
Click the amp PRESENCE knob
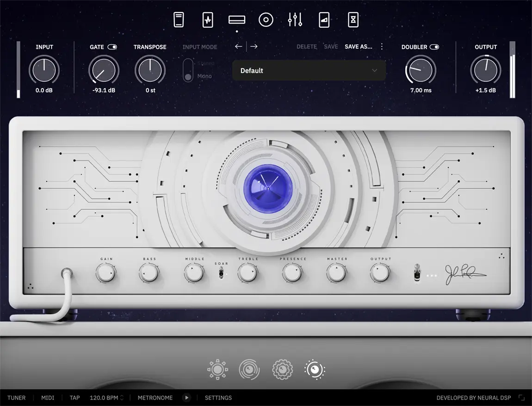[x=292, y=273]
